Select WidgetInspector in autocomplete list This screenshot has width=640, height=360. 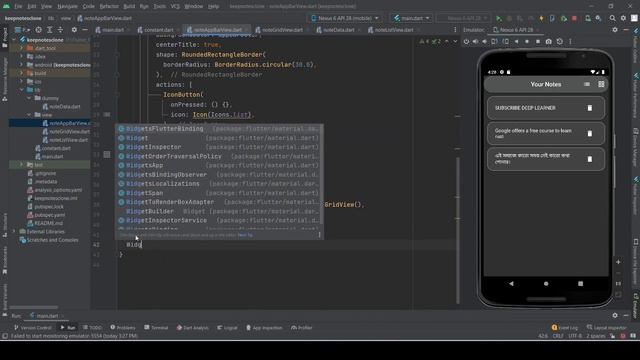(x=219, y=147)
